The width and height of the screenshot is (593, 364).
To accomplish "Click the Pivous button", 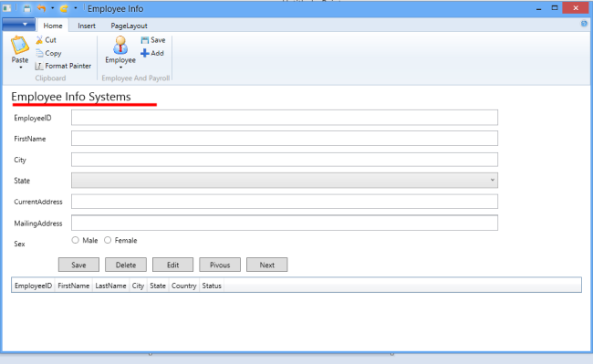I will click(220, 265).
